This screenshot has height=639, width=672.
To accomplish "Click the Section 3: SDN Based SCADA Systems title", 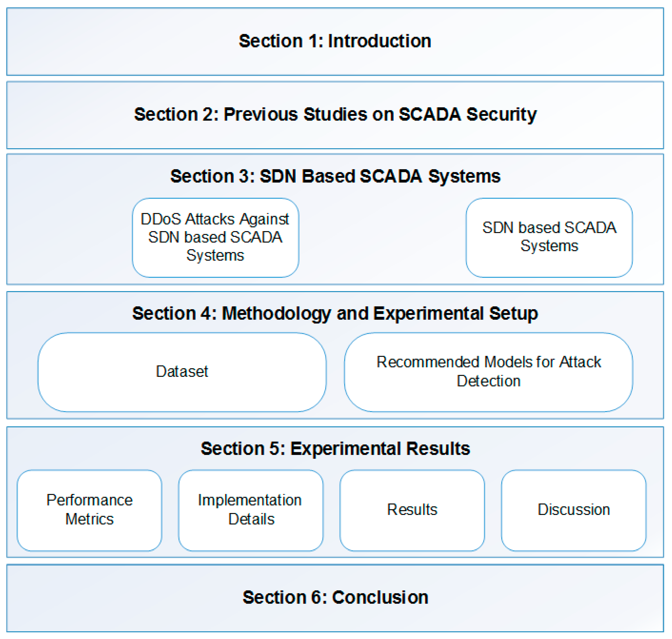I will tap(335, 177).
